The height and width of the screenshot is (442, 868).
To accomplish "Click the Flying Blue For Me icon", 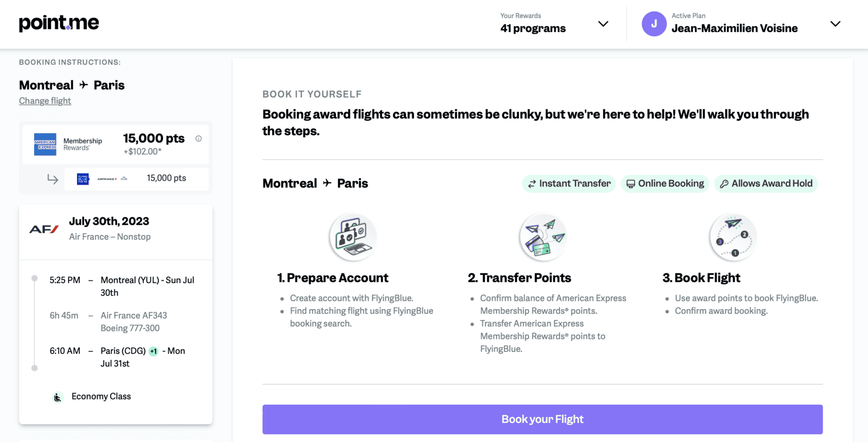I will (x=82, y=179).
